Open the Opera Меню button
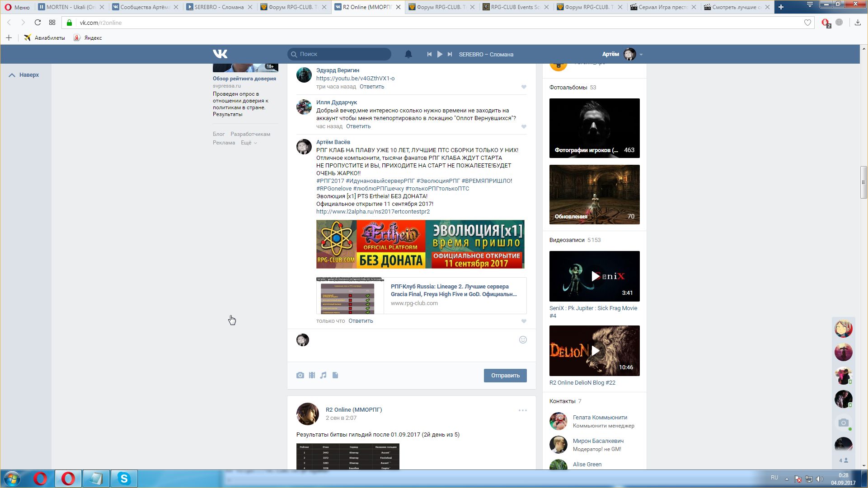868x488 pixels. [17, 7]
